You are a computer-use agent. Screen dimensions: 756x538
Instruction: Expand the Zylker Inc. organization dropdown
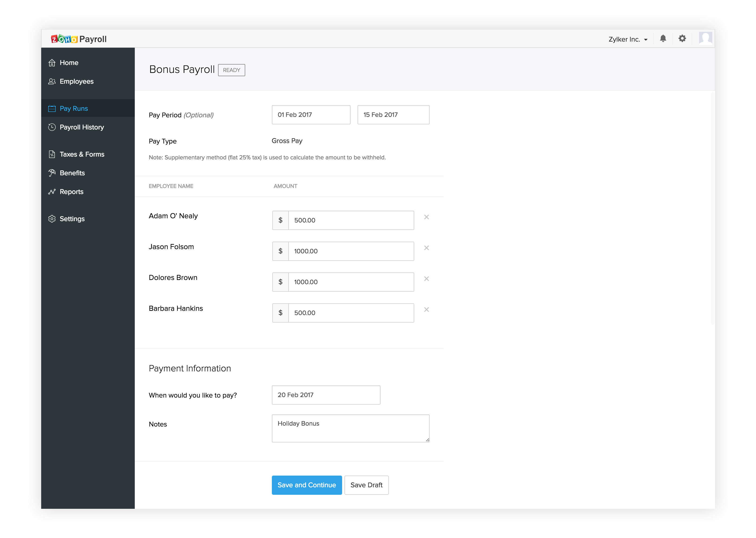628,39
